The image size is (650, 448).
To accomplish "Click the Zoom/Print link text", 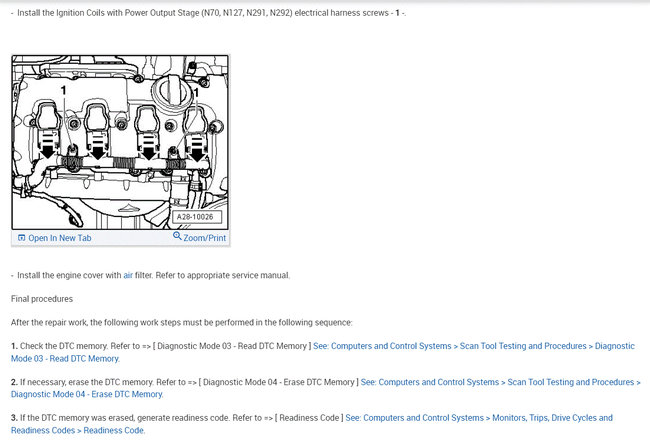I will coord(205,238).
